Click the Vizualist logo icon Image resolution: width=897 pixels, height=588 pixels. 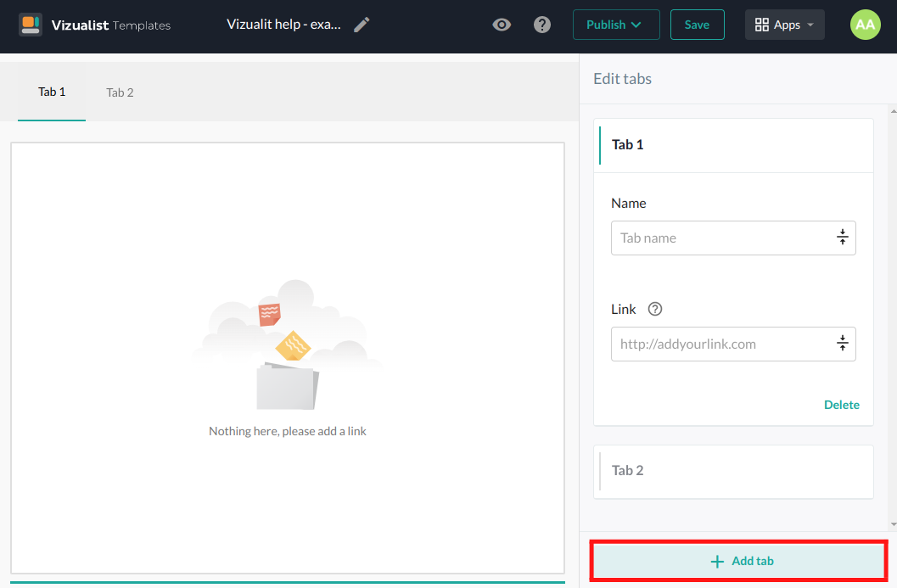point(31,25)
